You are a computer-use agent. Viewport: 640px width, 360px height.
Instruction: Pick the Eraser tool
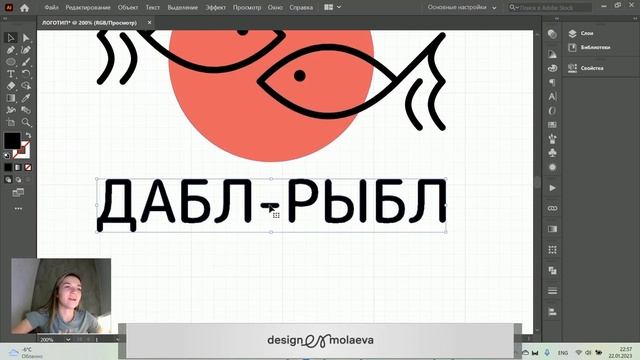[x=11, y=86]
